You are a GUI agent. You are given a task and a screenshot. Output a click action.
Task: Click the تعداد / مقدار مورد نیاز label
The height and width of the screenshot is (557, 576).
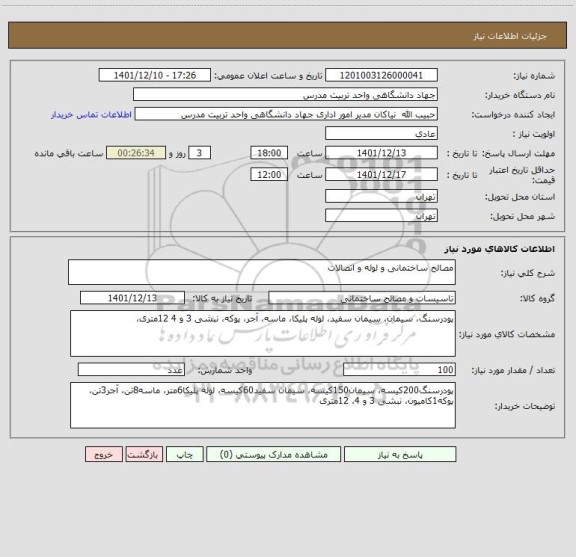(x=513, y=370)
